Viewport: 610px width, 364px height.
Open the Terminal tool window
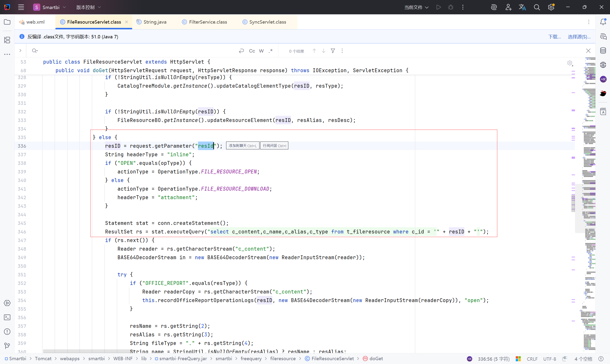[x=7, y=317]
